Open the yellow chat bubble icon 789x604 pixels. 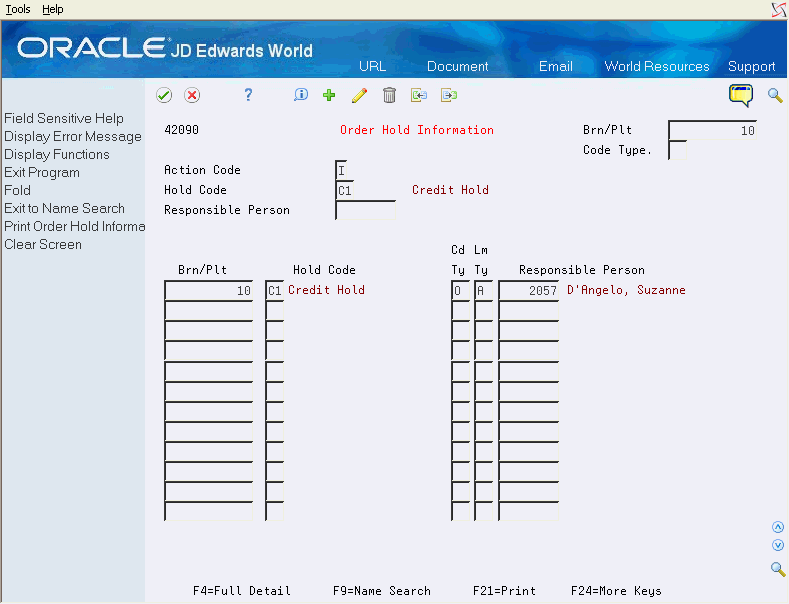[741, 95]
